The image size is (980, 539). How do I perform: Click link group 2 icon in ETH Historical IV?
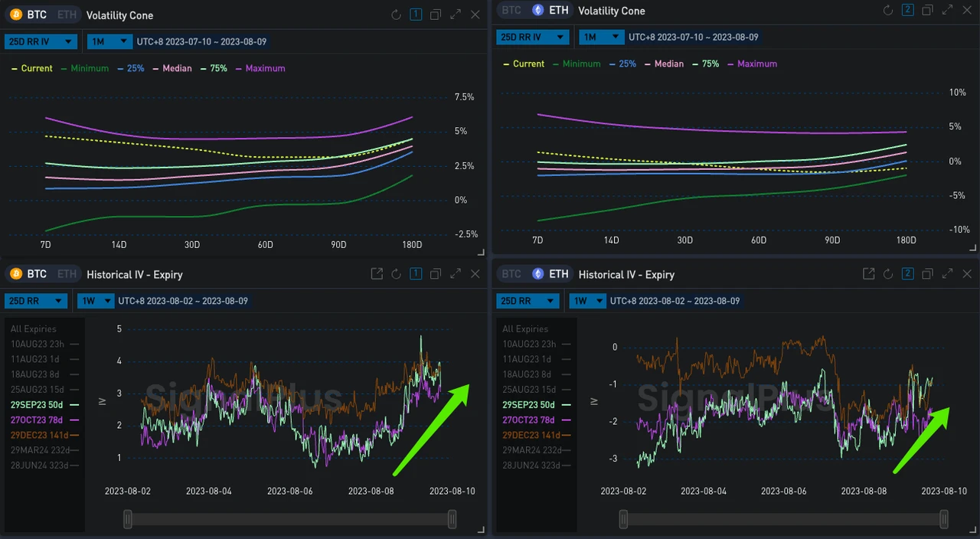pyautogui.click(x=908, y=273)
